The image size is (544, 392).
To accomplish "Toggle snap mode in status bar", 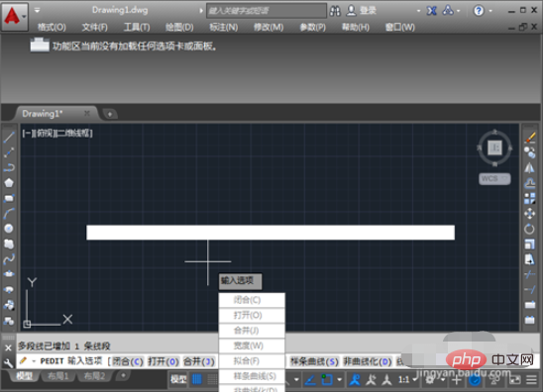I will pyautogui.click(x=212, y=379).
